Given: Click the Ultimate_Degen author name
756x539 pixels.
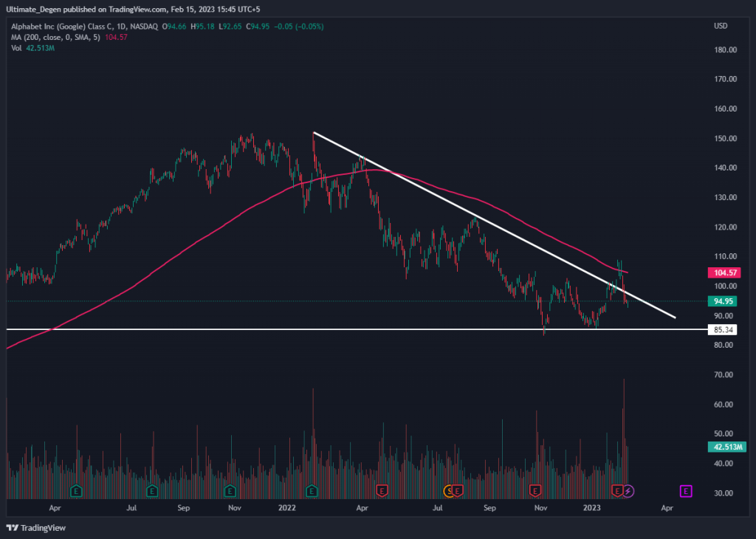Looking at the screenshot, I should [33, 9].
